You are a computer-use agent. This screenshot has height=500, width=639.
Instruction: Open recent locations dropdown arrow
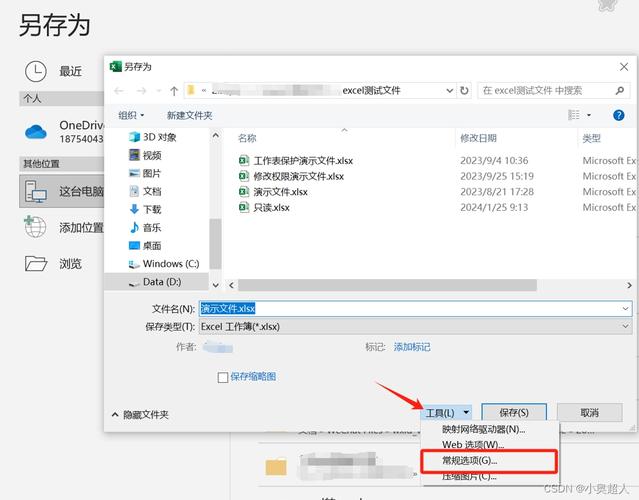(x=159, y=90)
